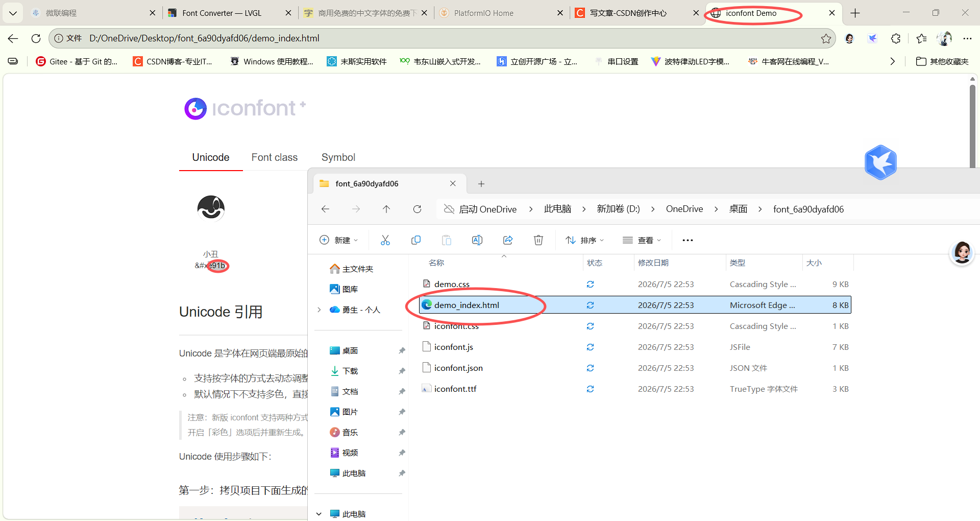Close the font_6a90dyafd06 Explorer tab
The image size is (980, 521).
(x=453, y=183)
